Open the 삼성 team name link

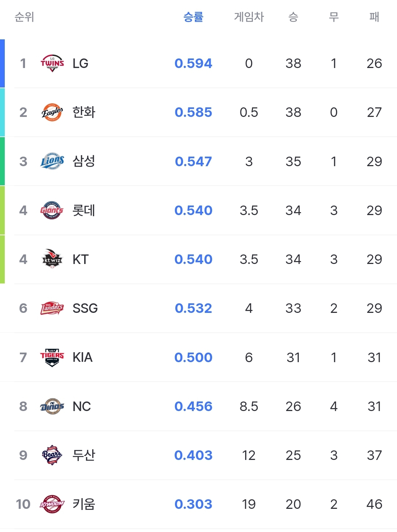[x=84, y=161]
